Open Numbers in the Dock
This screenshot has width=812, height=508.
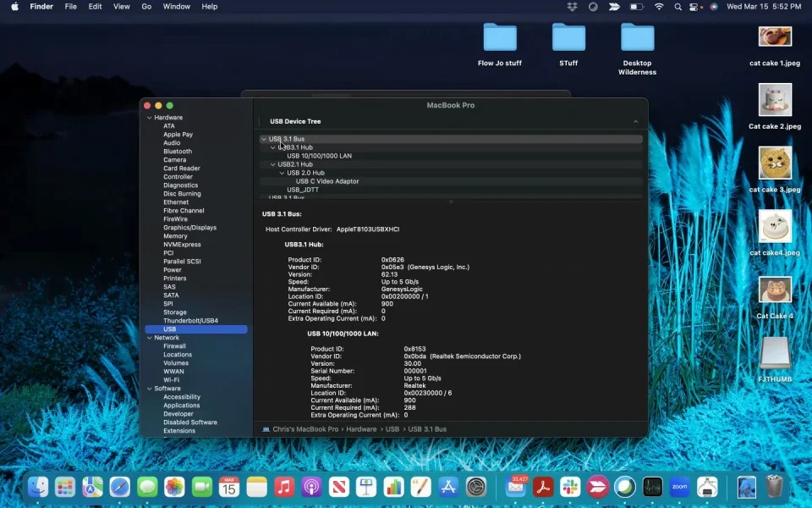coord(393,487)
